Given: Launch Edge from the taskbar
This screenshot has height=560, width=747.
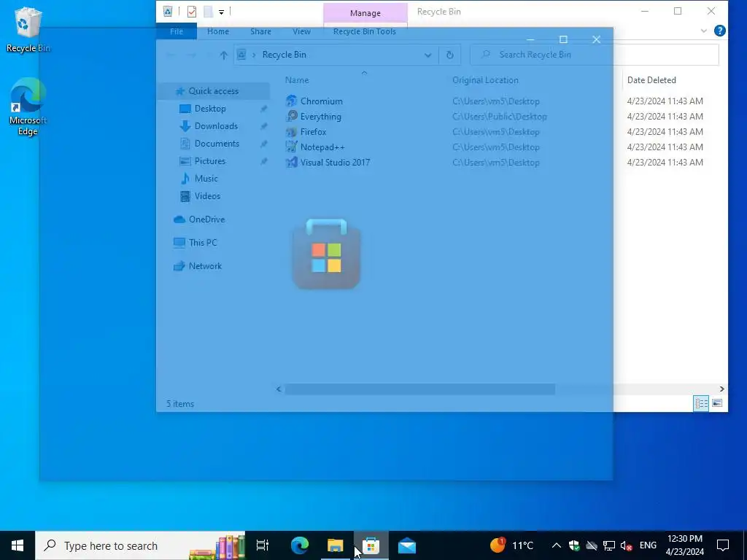Looking at the screenshot, I should (x=299, y=545).
